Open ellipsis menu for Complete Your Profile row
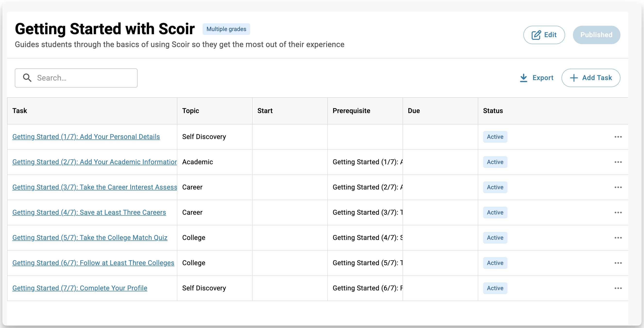The height and width of the screenshot is (328, 644). 618,288
